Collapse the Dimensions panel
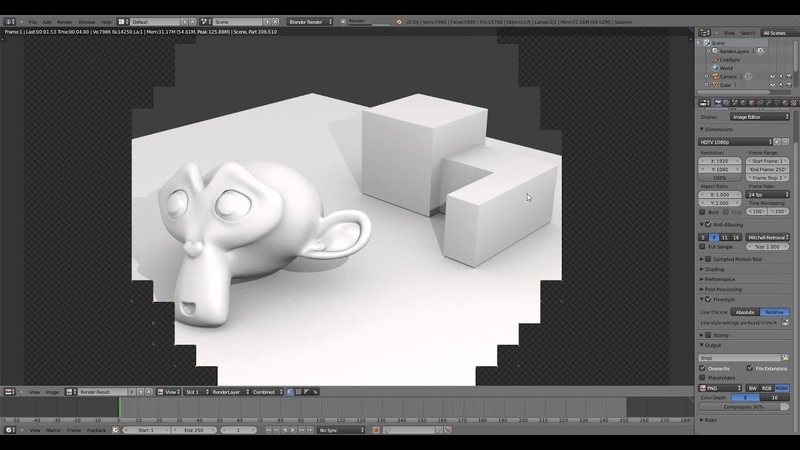The image size is (800, 450). pyautogui.click(x=702, y=129)
